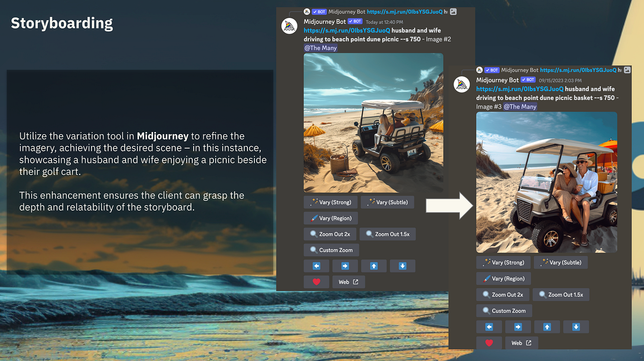Click the '09/15/2023 2:03 PM' timestamp
The width and height of the screenshot is (644, 361).
560,80
